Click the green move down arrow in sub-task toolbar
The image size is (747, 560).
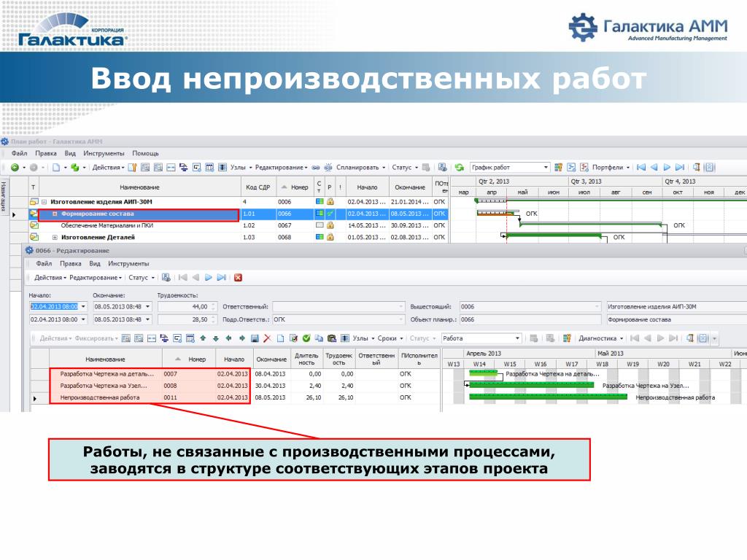(216, 338)
